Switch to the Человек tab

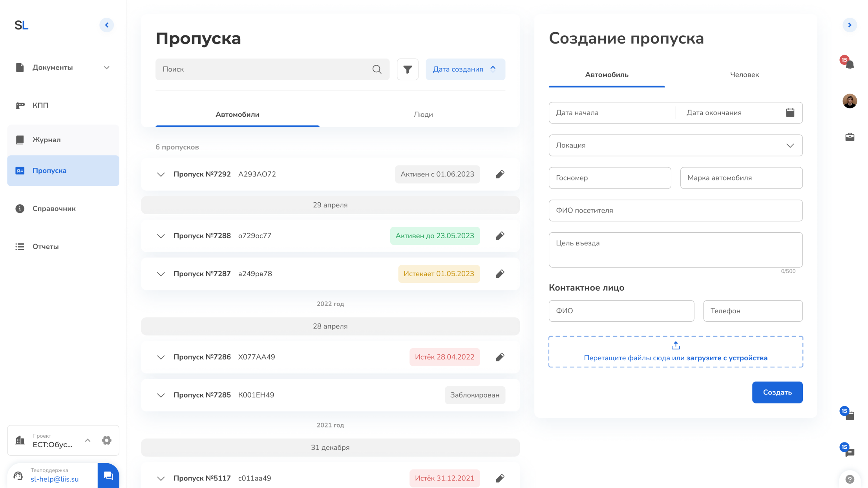[x=744, y=74]
